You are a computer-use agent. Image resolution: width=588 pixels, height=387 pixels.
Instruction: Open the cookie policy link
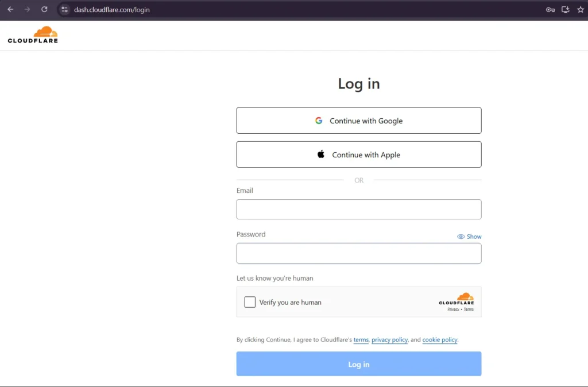(439, 339)
